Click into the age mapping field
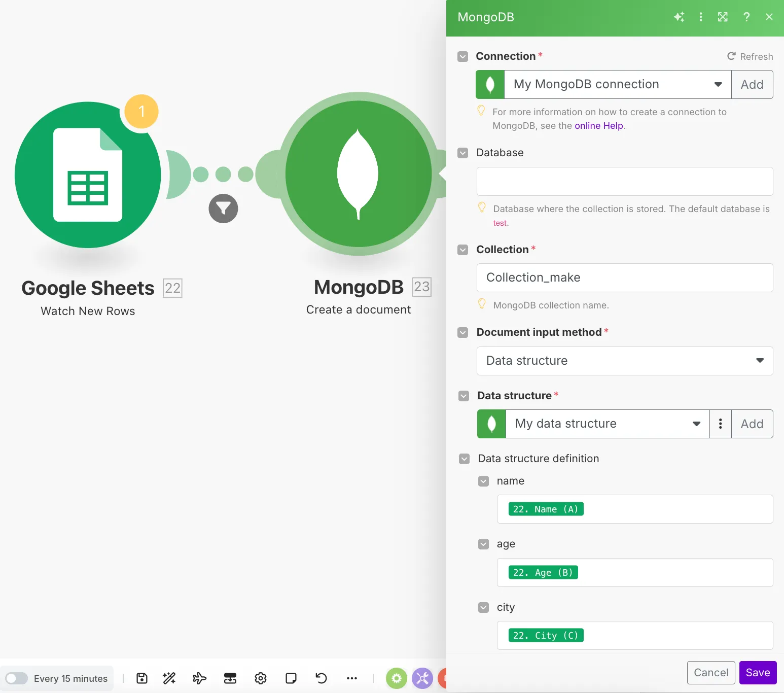 click(x=635, y=572)
